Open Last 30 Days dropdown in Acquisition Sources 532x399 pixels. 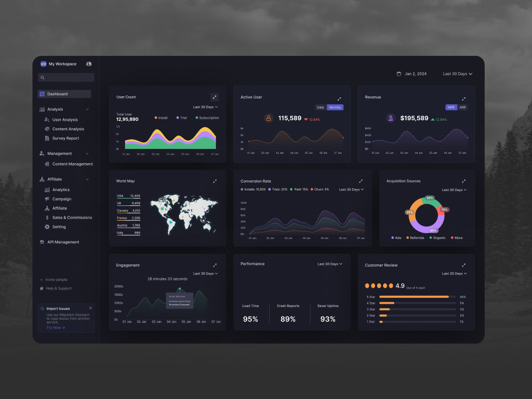point(454,190)
